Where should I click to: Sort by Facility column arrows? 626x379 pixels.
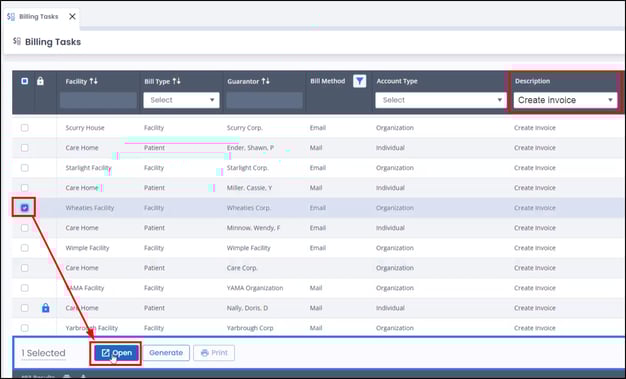point(93,81)
